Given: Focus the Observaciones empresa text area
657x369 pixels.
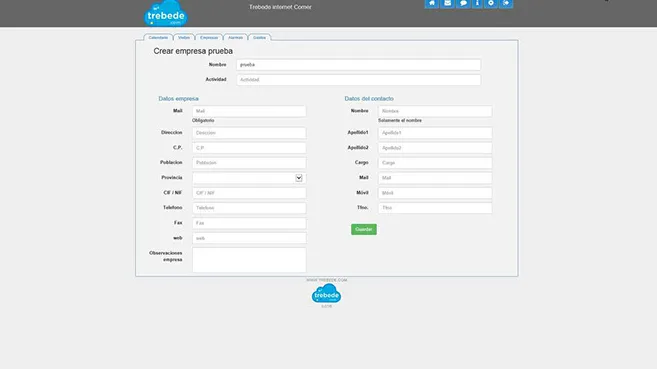Looking at the screenshot, I should pos(249,260).
